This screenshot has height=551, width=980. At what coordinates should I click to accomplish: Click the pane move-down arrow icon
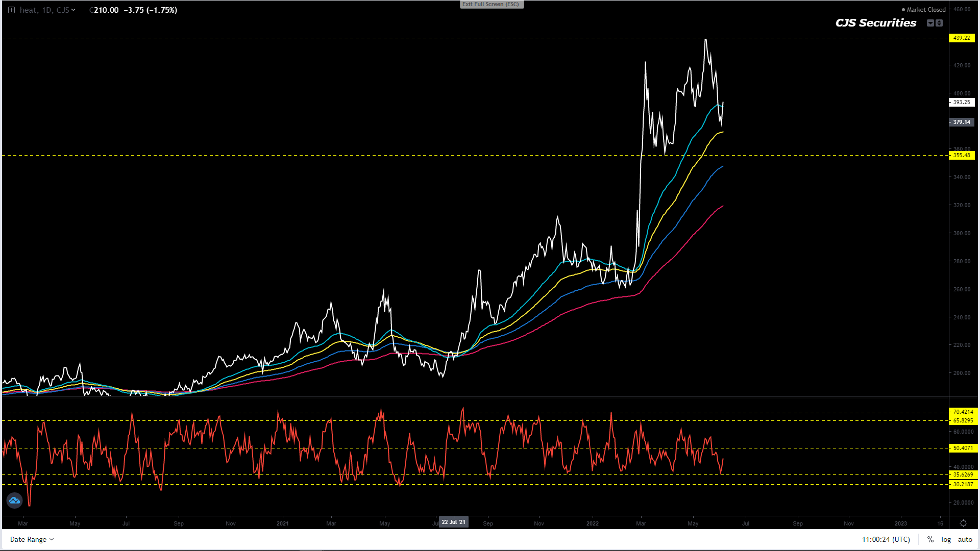[930, 23]
